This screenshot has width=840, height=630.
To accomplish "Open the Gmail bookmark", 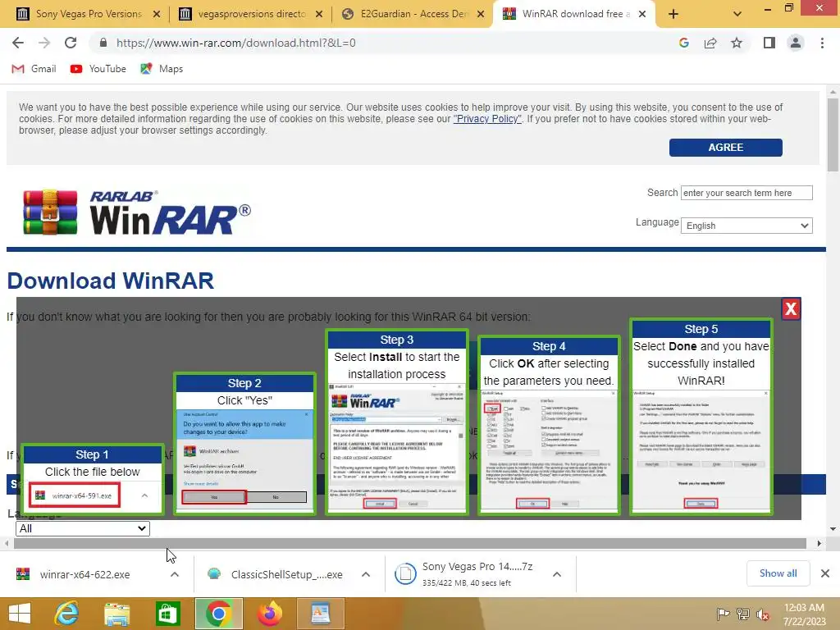I will [x=34, y=69].
